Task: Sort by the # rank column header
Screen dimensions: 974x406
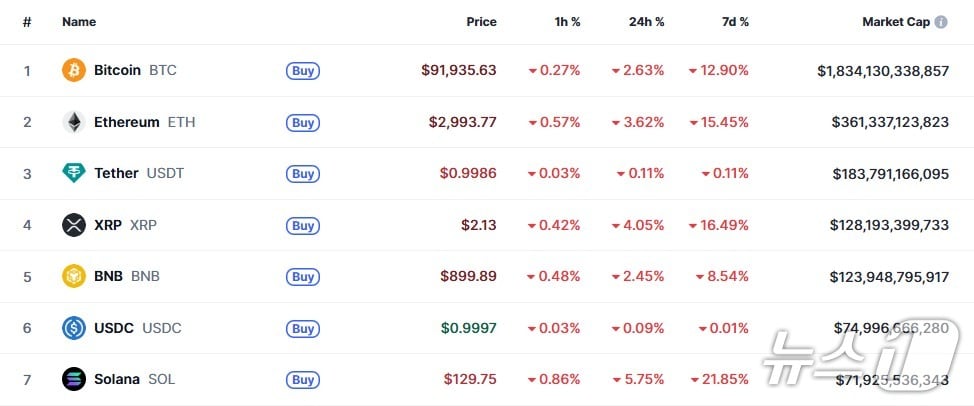Action: click(27, 22)
